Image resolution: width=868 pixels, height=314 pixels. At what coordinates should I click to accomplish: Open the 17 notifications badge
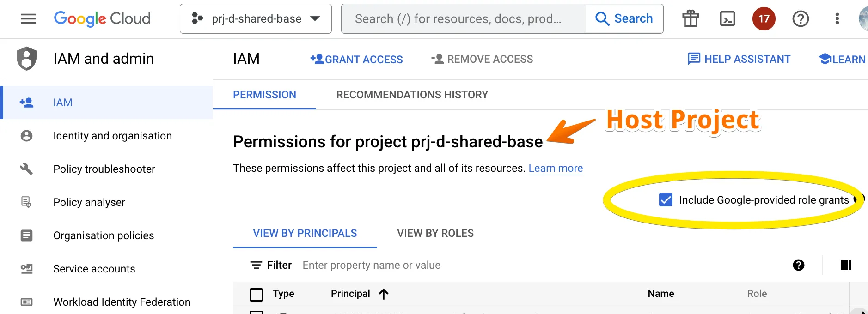pyautogui.click(x=764, y=19)
